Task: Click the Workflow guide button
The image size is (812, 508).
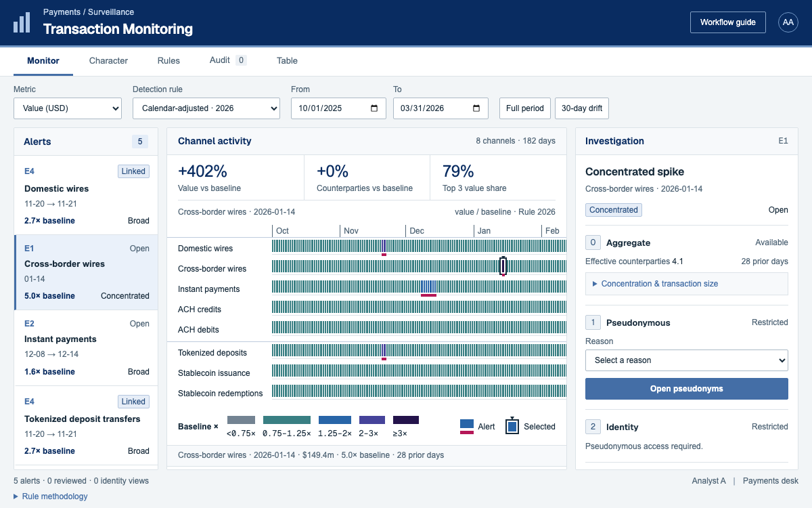Action: click(728, 22)
